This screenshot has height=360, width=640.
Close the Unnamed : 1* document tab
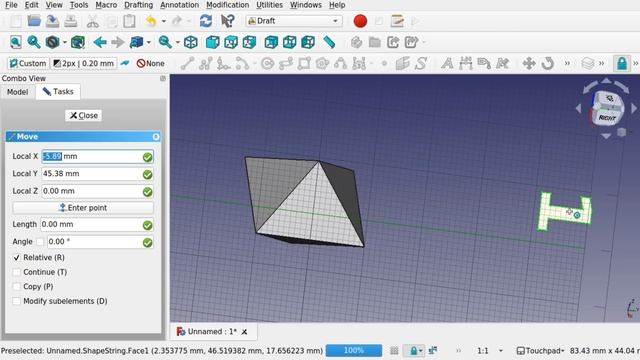(244, 332)
